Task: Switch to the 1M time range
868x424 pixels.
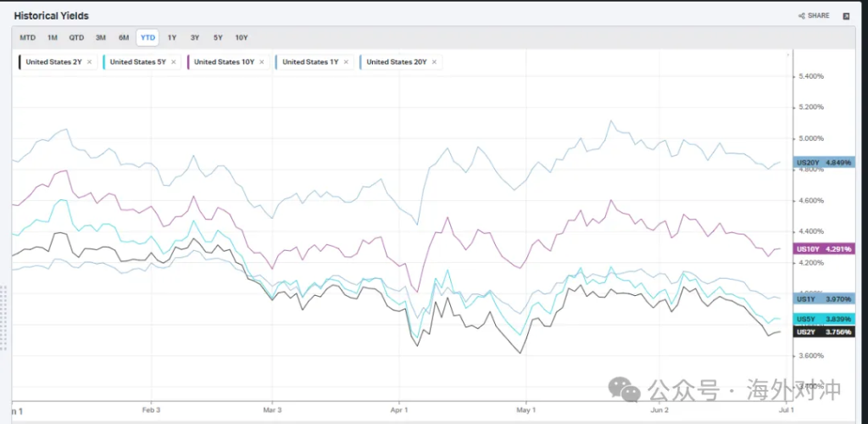Action: (53, 37)
